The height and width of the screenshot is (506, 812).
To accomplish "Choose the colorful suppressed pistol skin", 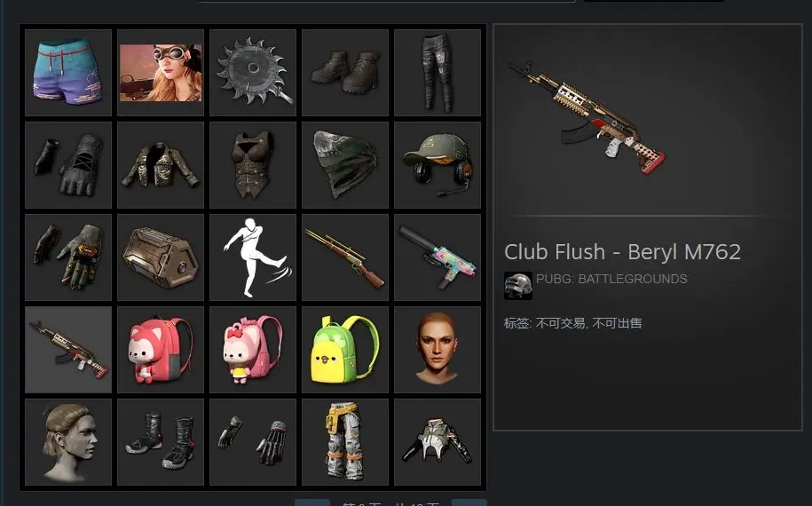I will pos(438,257).
